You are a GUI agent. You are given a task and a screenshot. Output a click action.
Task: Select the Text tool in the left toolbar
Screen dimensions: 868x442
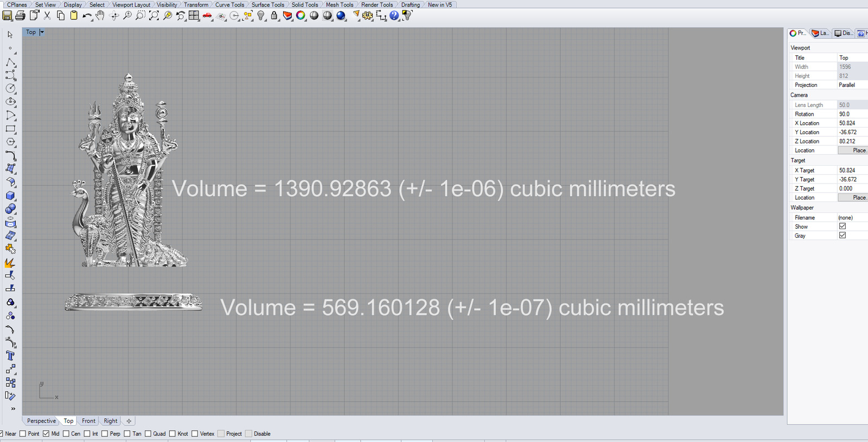[10, 356]
